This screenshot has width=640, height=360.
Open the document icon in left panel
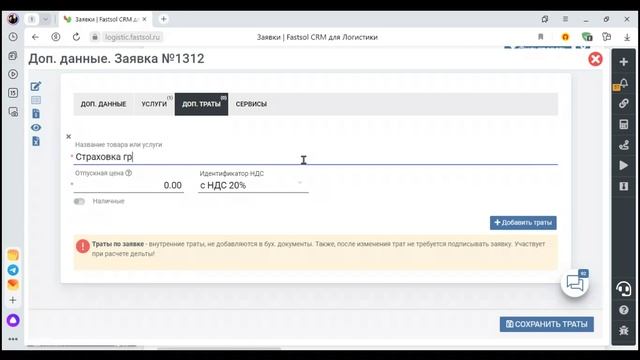[36, 113]
